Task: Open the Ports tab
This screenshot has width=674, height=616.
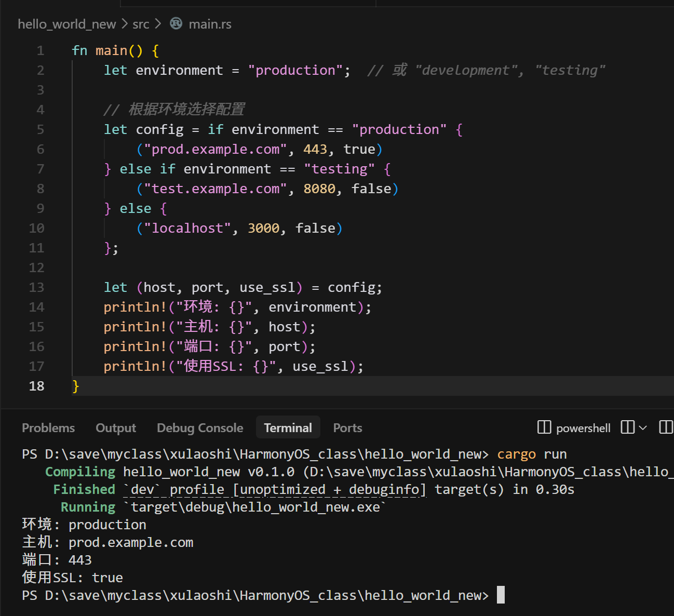Action: pyautogui.click(x=347, y=427)
